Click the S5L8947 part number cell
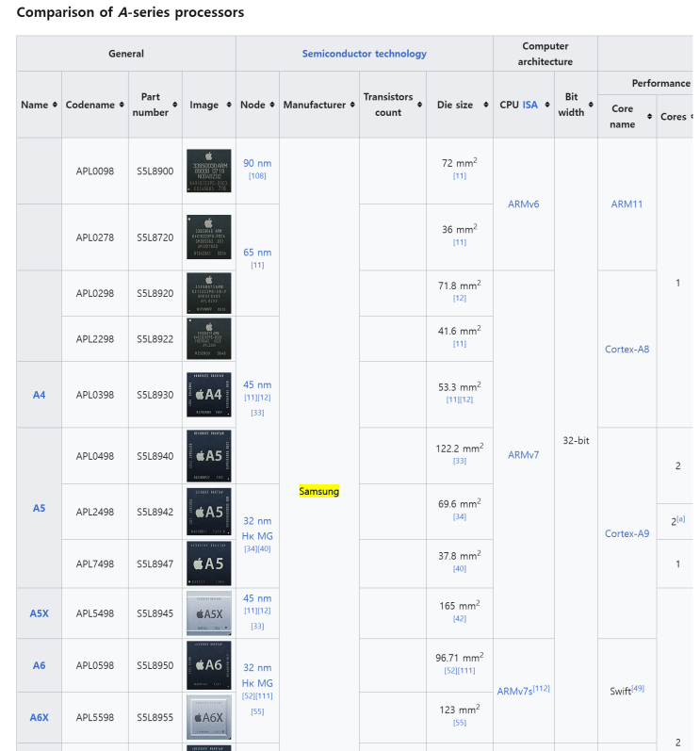Screen dimensions: 700x751 pos(155,563)
